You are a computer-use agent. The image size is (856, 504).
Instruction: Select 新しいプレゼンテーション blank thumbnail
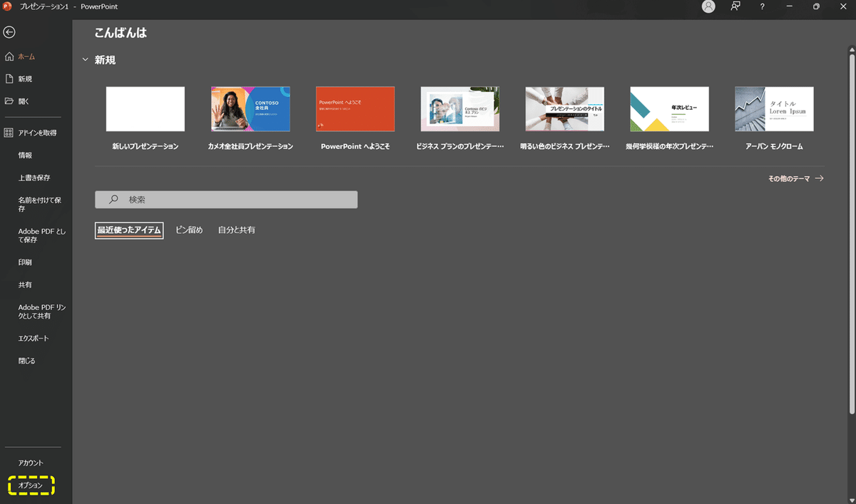pos(146,109)
